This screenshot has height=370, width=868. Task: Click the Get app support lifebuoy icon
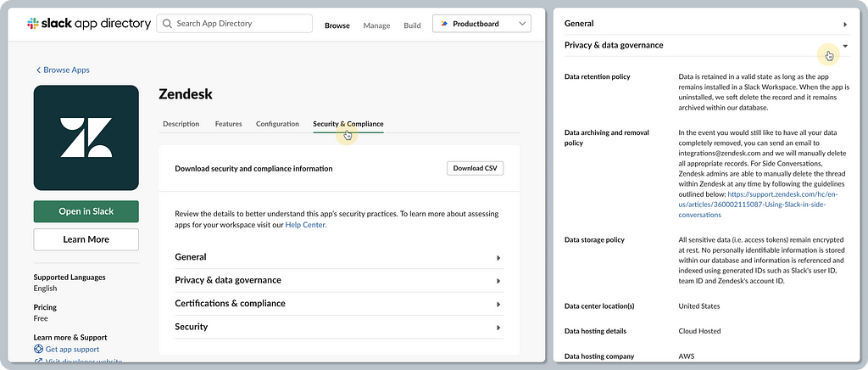click(x=38, y=349)
